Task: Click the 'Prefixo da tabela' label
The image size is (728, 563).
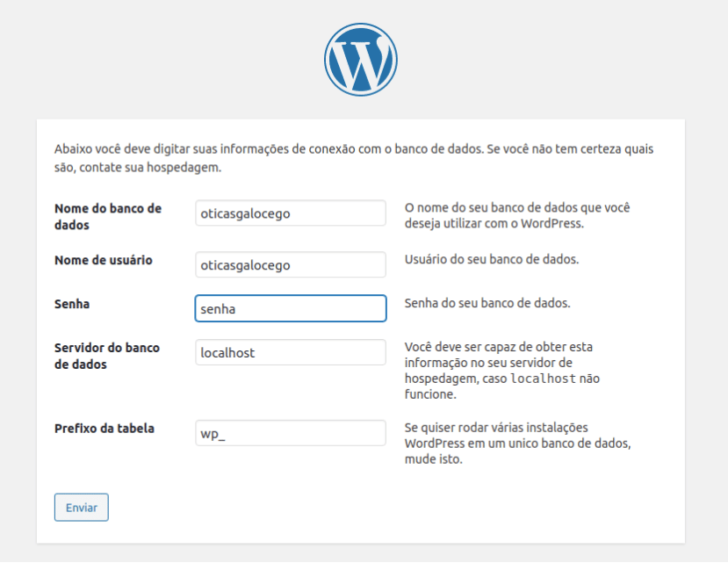Action: [104, 429]
